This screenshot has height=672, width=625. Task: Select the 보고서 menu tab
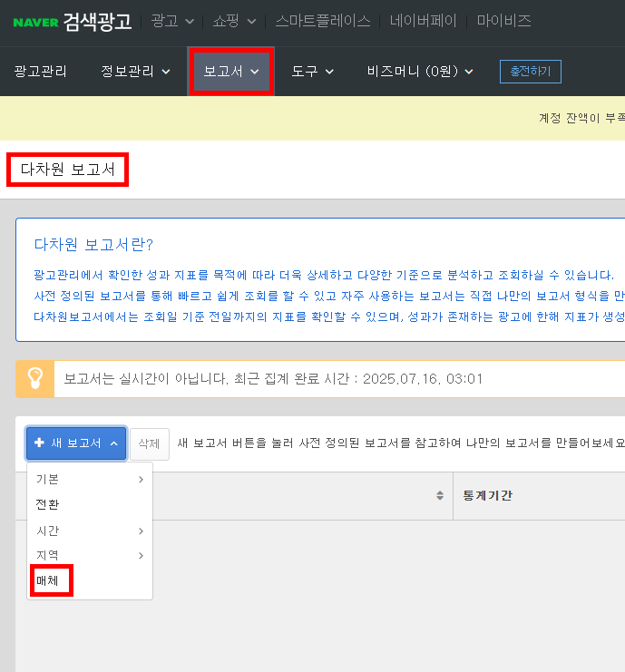[x=231, y=71]
